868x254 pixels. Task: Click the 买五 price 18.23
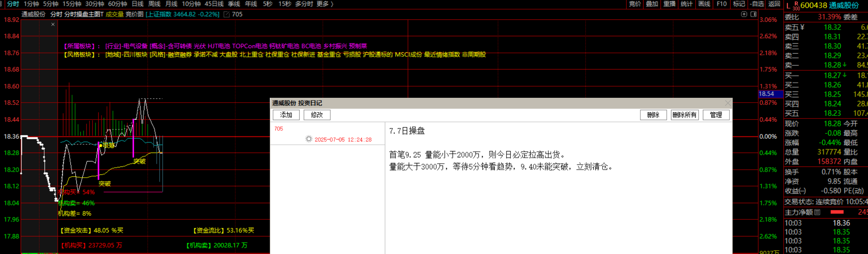point(832,113)
